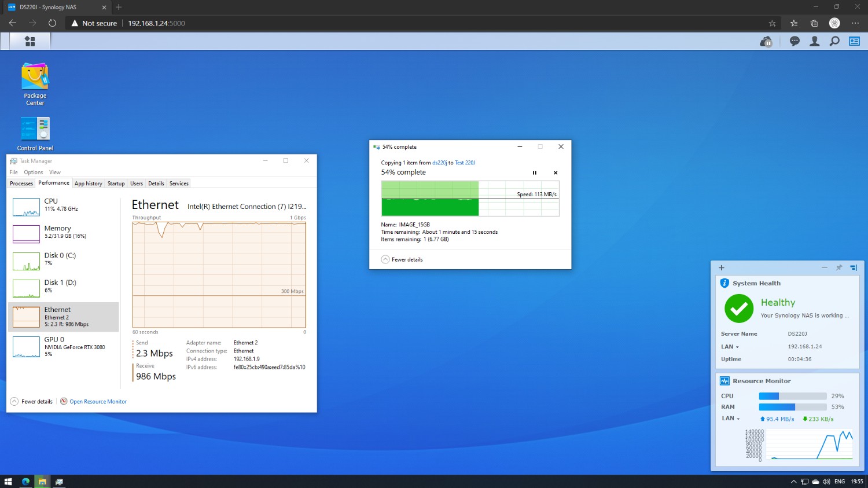The image size is (868, 488).
Task: Select CPU in performance list
Action: pyautogui.click(x=64, y=207)
